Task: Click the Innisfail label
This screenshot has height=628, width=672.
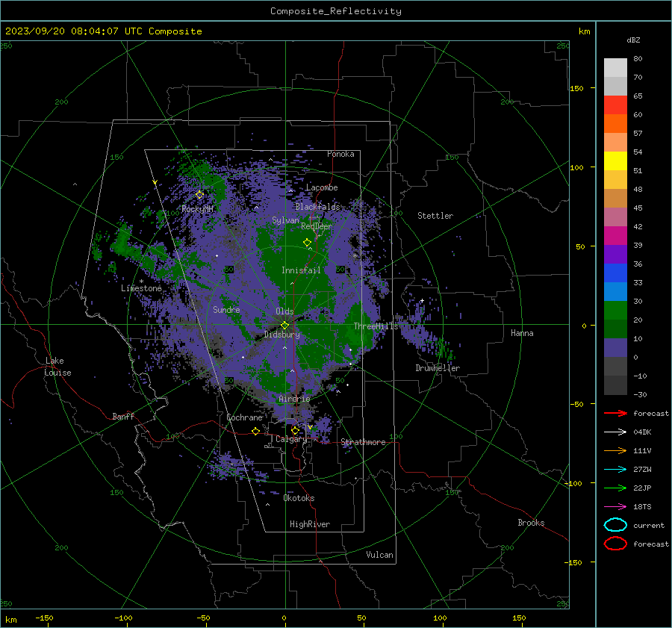Action: (301, 270)
